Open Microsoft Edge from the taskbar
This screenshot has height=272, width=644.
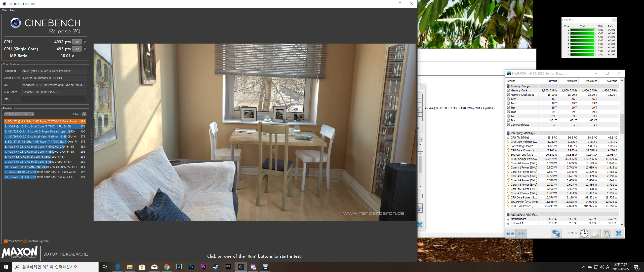point(117,267)
